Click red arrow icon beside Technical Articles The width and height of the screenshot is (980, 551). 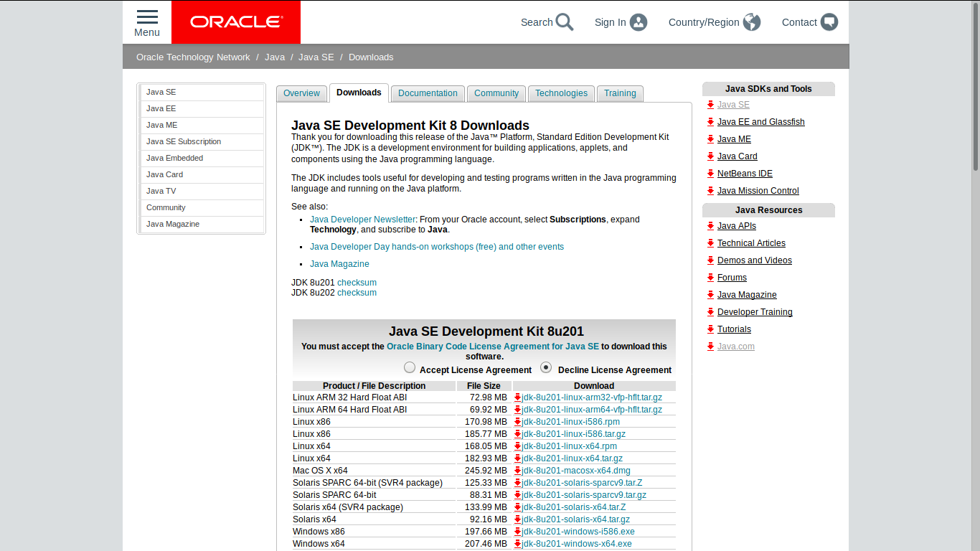(x=710, y=243)
